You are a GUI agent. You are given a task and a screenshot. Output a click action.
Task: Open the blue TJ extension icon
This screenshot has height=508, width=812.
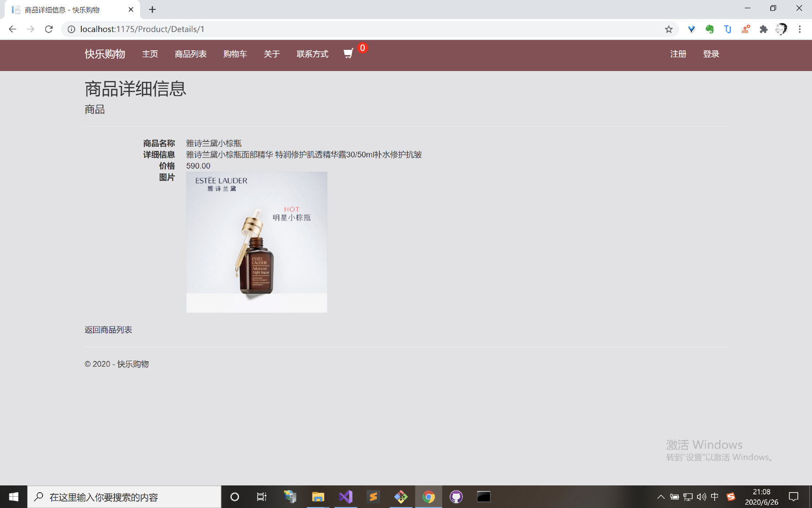pyautogui.click(x=727, y=29)
